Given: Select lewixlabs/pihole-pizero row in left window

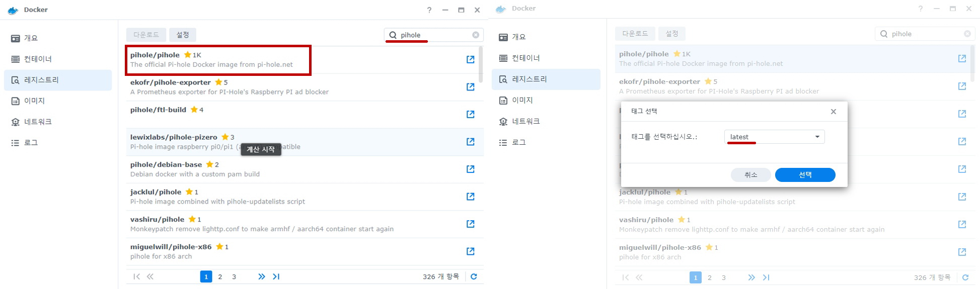Looking at the screenshot, I should point(305,142).
